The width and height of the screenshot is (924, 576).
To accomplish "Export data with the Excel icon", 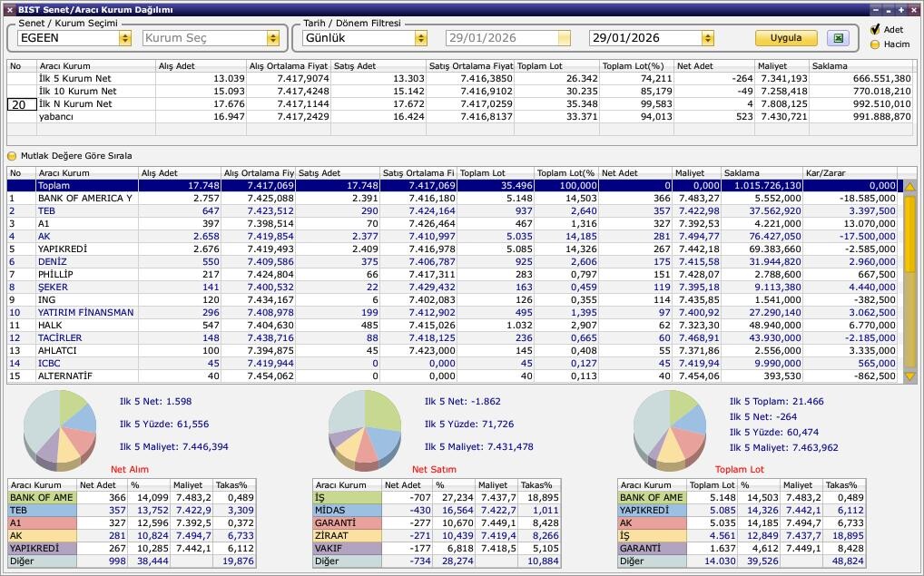I will tap(838, 38).
